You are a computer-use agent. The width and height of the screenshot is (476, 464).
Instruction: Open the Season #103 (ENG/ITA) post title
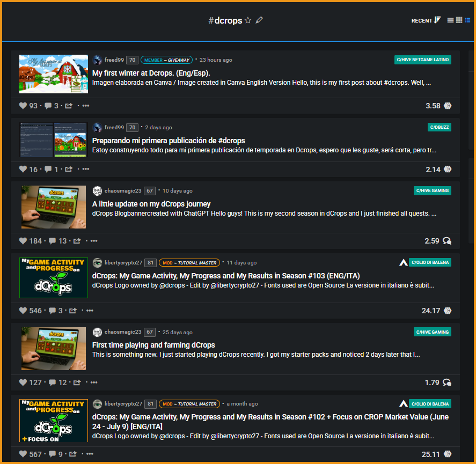coord(226,276)
